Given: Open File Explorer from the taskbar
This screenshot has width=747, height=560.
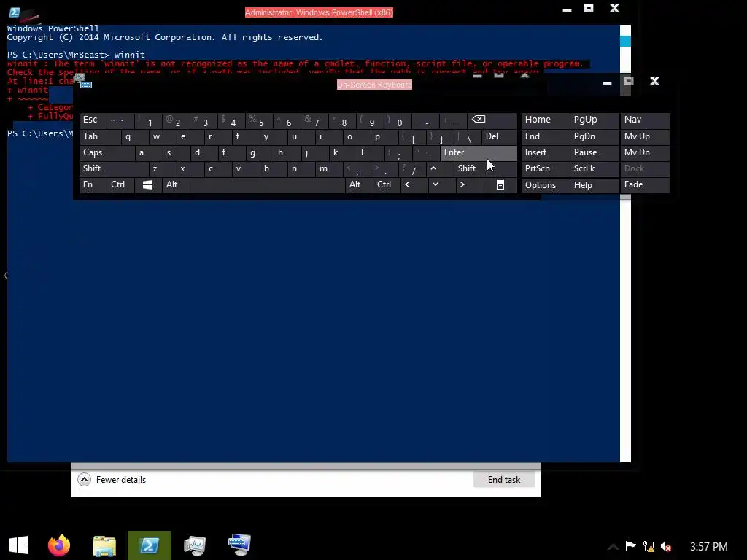Looking at the screenshot, I should coord(104,545).
